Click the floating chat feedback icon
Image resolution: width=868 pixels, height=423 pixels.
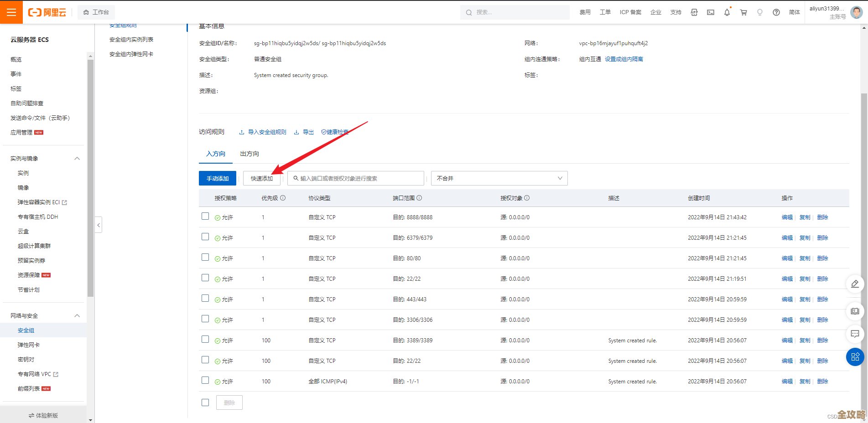[855, 334]
